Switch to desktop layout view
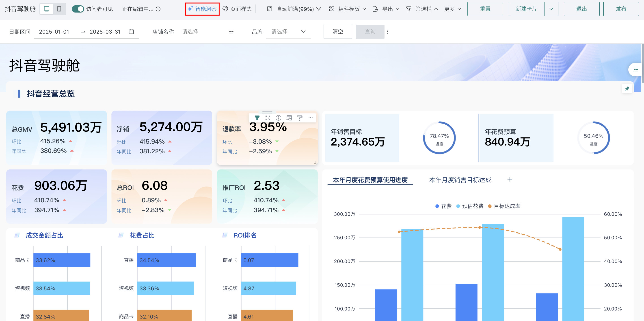Viewport: 644px width, 321px height. pyautogui.click(x=47, y=9)
